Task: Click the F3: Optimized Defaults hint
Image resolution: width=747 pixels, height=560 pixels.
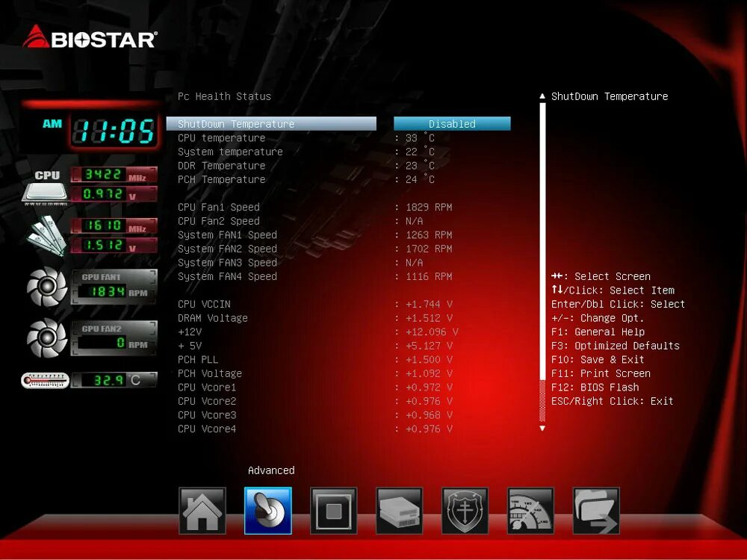Action: (x=616, y=346)
